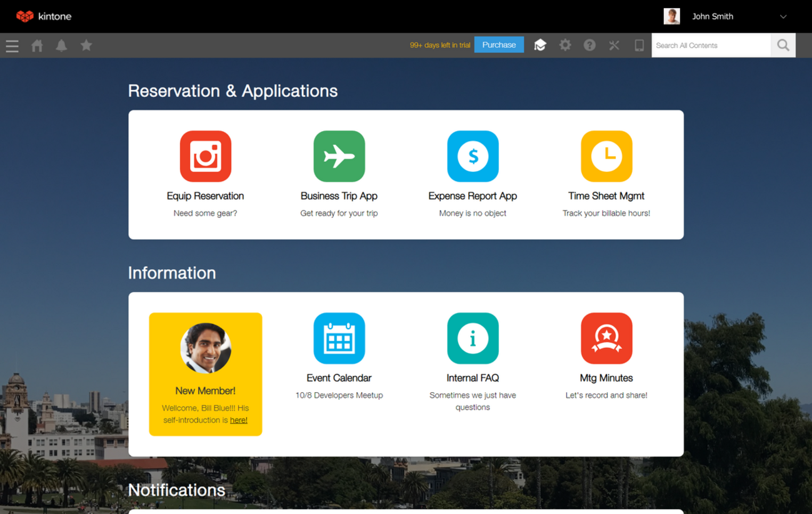
Task: Open the hamburger navigation menu
Action: (12, 46)
